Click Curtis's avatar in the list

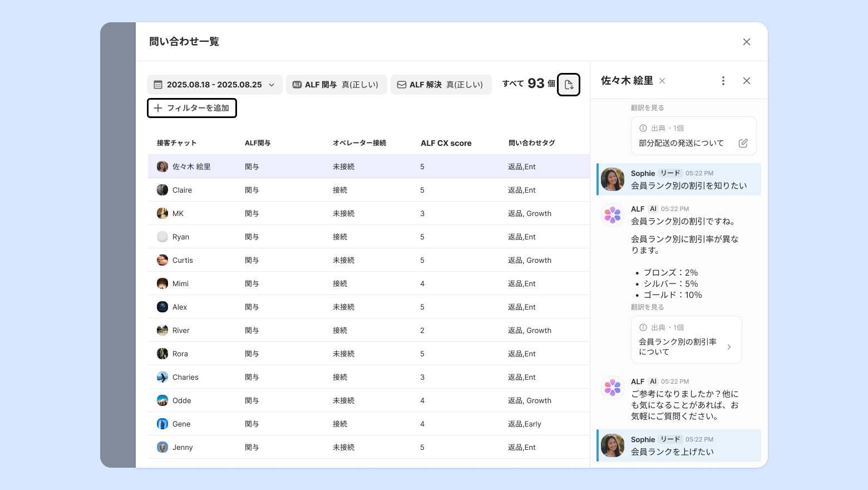click(x=162, y=260)
